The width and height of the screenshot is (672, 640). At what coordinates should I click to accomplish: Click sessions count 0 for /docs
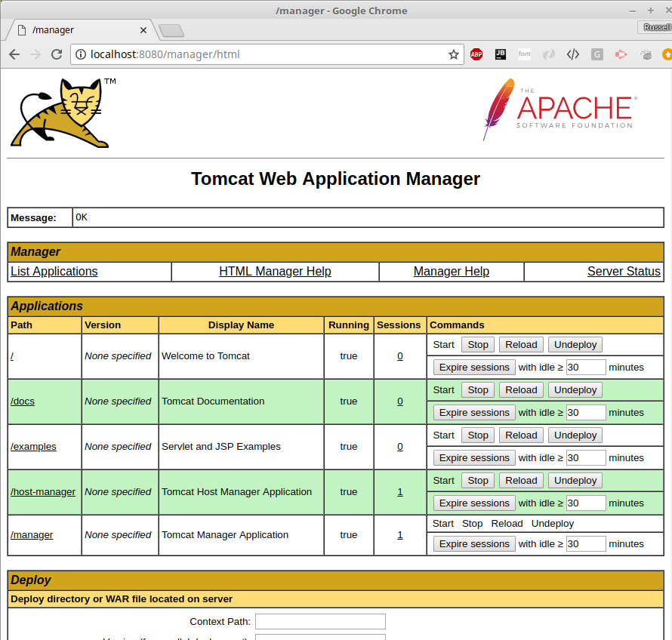(400, 402)
